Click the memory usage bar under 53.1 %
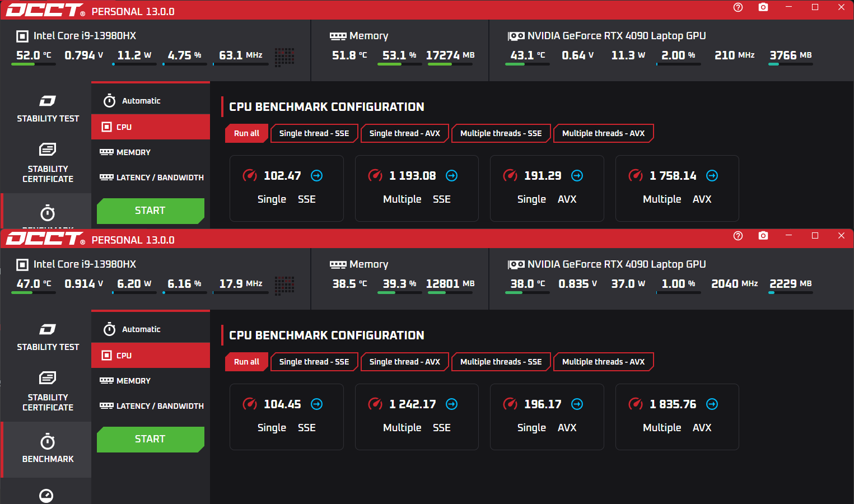The height and width of the screenshot is (504, 854). (400, 64)
